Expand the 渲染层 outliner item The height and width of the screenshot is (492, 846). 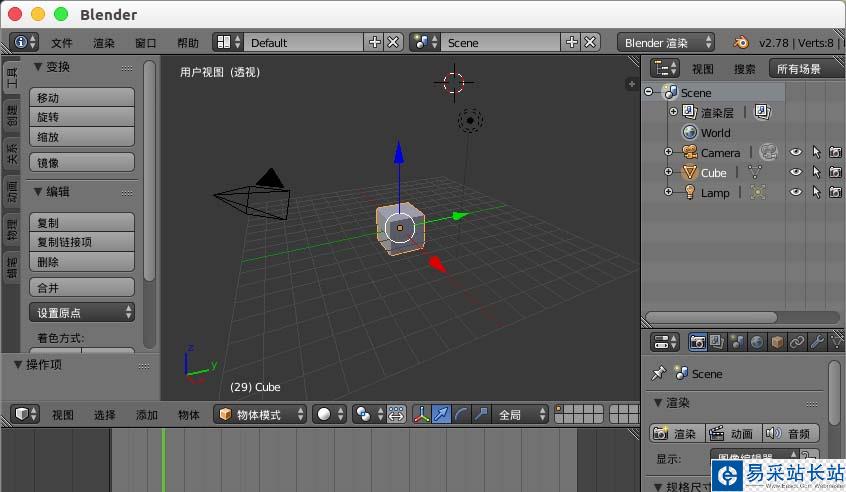pos(673,112)
